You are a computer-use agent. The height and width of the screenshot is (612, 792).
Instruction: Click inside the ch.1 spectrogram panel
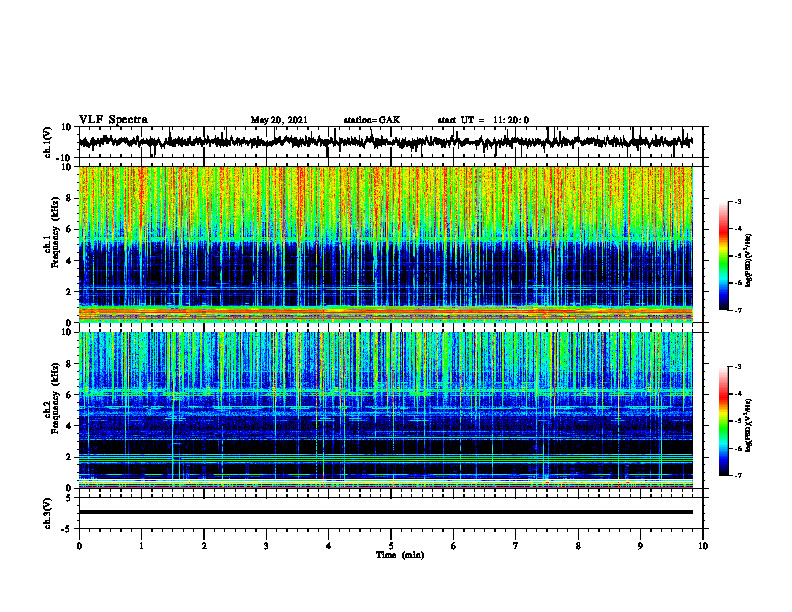coord(386,244)
